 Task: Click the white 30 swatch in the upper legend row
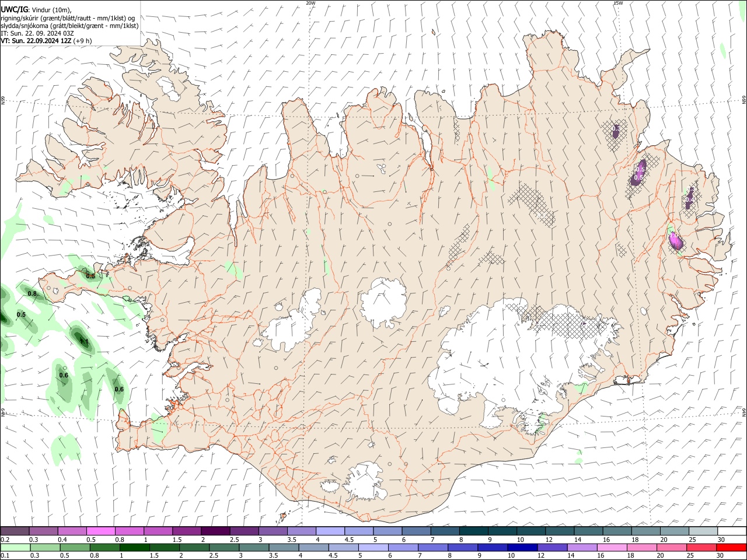[731, 531]
